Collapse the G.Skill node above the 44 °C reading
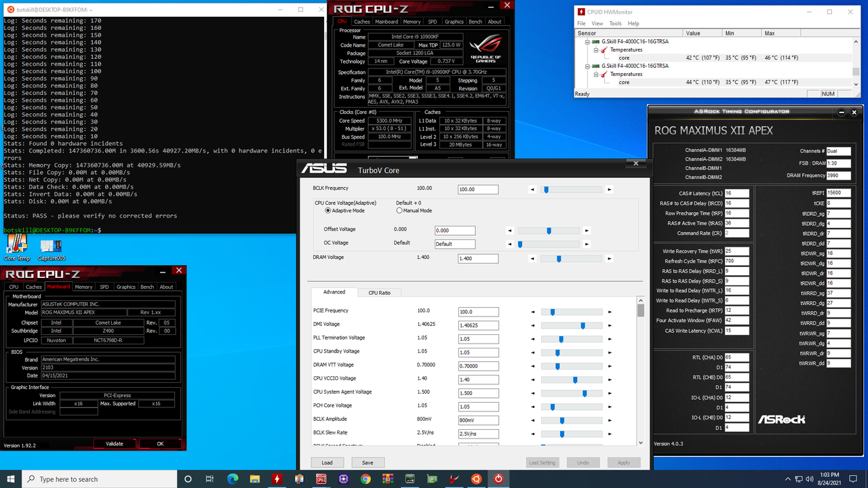 [587, 66]
